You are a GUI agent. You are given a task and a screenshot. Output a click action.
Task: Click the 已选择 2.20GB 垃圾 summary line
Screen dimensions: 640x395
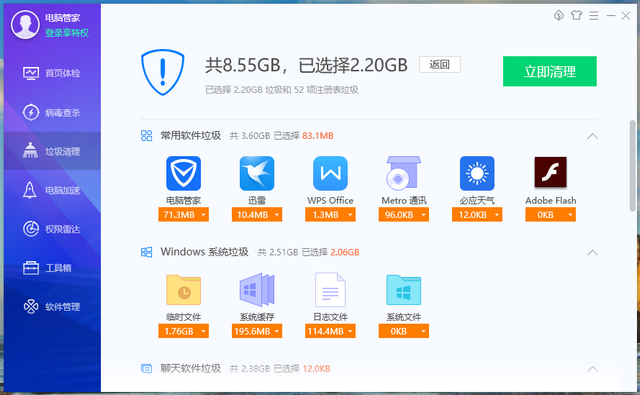click(282, 90)
